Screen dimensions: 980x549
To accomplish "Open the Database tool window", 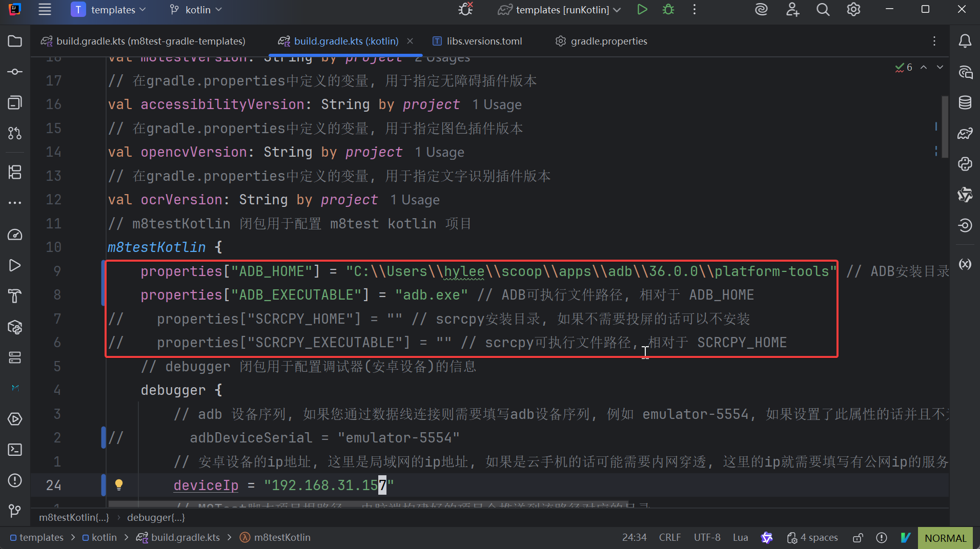I will click(965, 102).
